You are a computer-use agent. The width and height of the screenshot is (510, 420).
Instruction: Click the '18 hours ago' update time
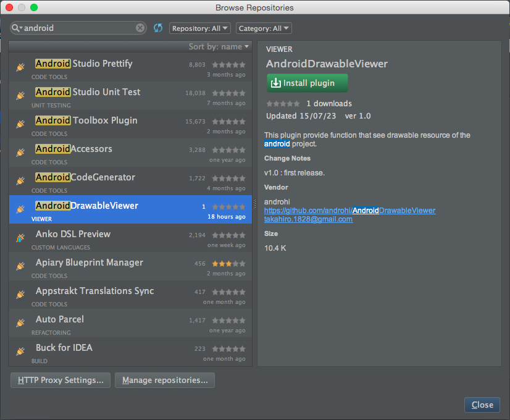227,217
